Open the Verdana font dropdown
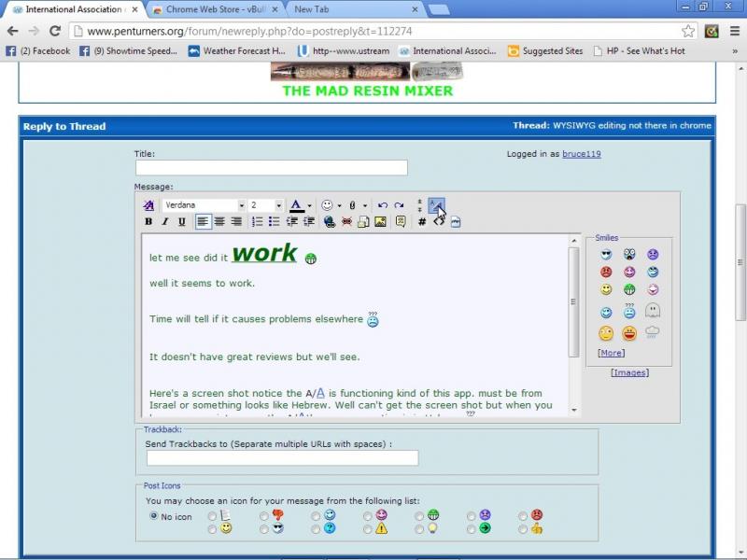The image size is (747, 560). click(241, 205)
